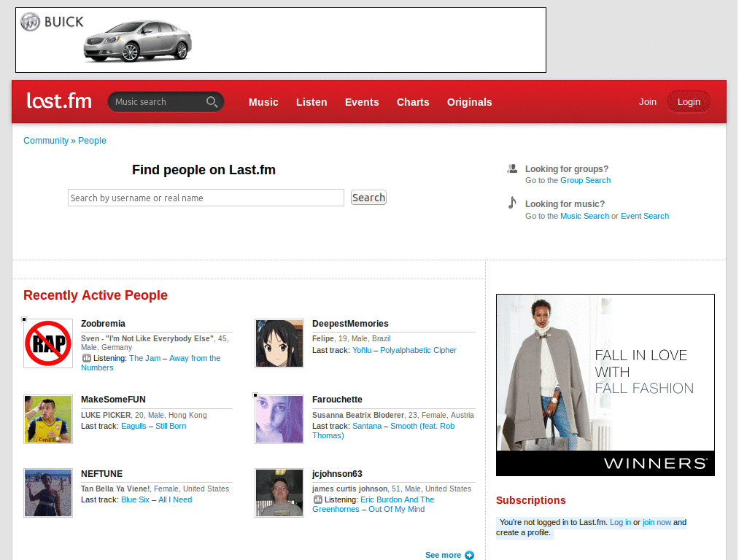Click jcjohnson63's listening now icon
This screenshot has width=747, height=560.
pos(318,499)
